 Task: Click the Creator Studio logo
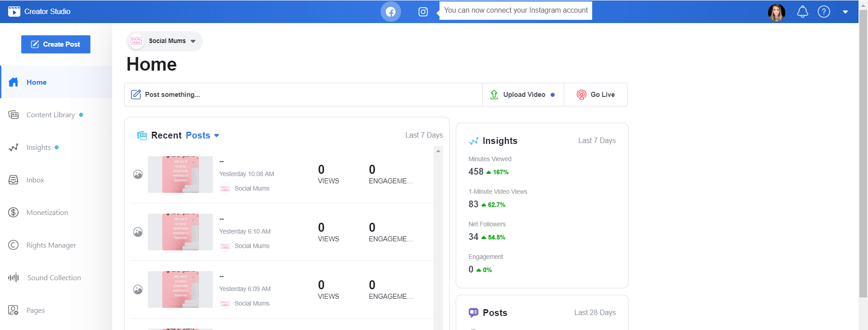(x=14, y=12)
